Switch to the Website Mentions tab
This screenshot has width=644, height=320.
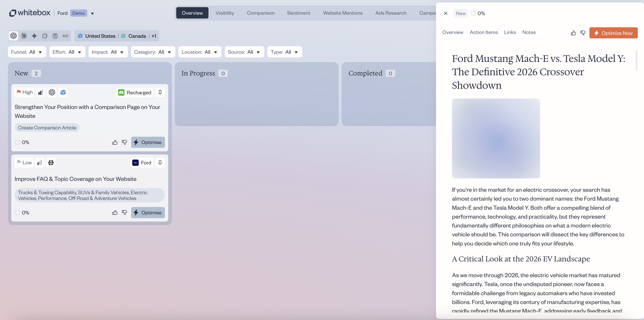pyautogui.click(x=342, y=13)
